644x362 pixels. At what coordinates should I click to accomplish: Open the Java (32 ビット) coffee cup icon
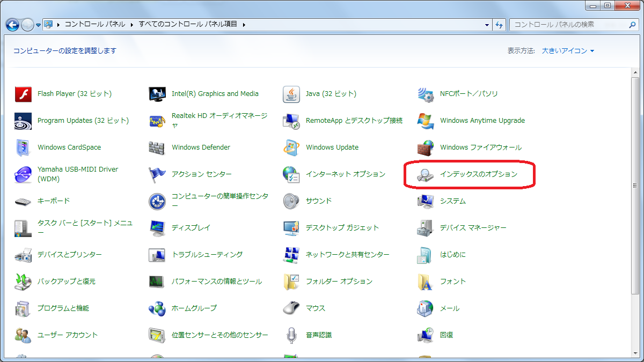tap(291, 94)
